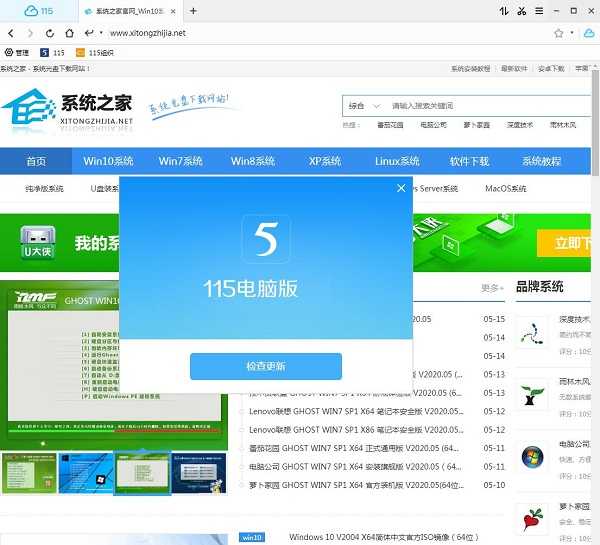Click the undo closed tab arrow

coord(89,33)
